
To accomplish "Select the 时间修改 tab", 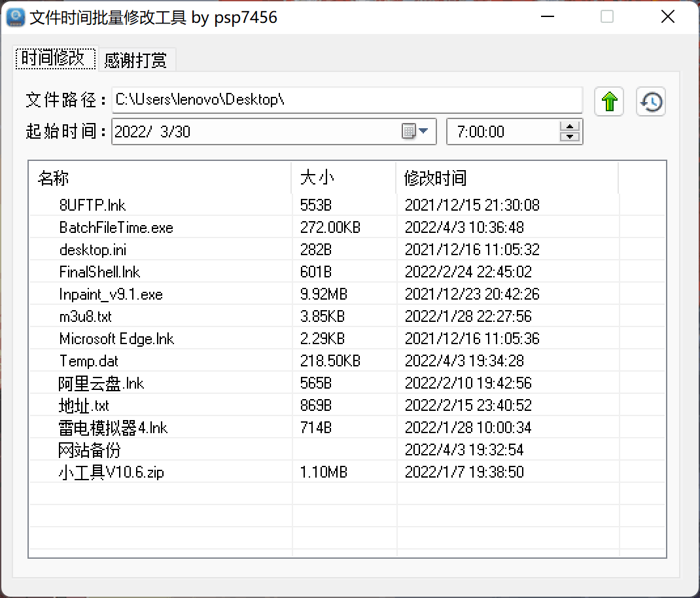I will coord(54,59).
